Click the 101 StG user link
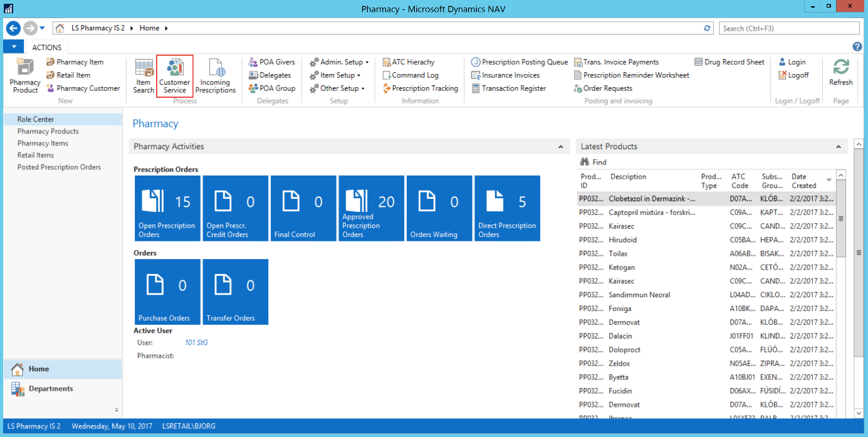The image size is (868, 437). point(196,343)
